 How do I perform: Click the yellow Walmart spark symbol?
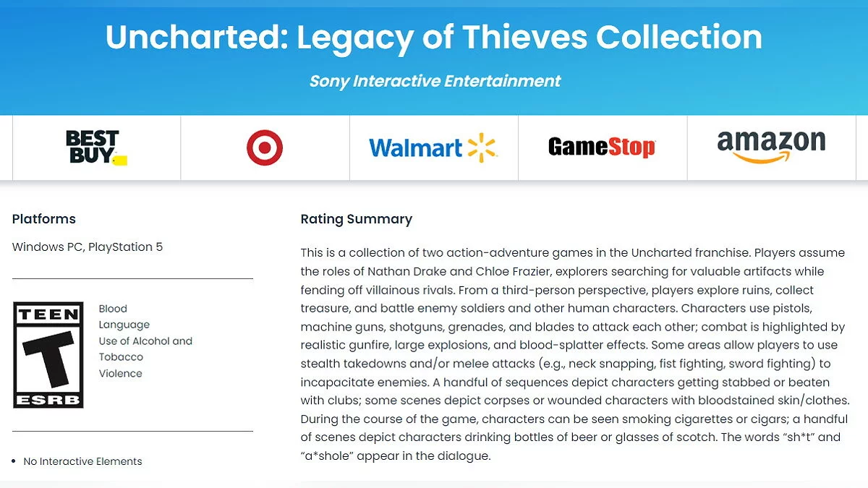coord(482,147)
